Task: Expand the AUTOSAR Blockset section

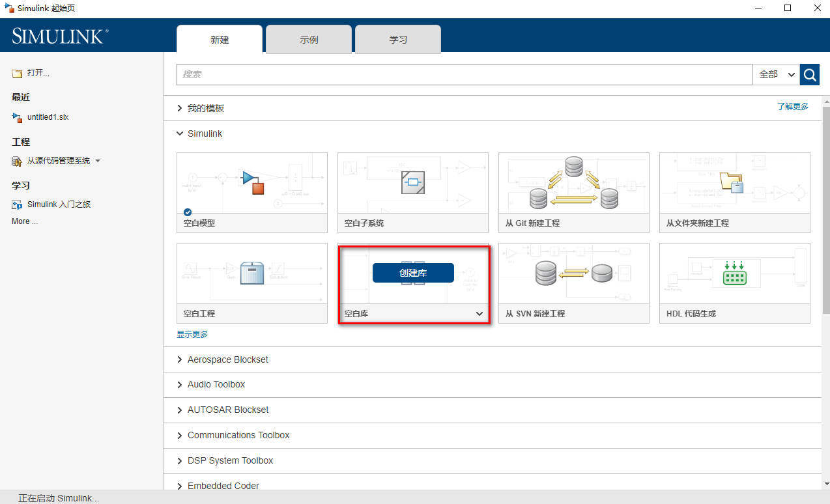Action: [x=180, y=410]
